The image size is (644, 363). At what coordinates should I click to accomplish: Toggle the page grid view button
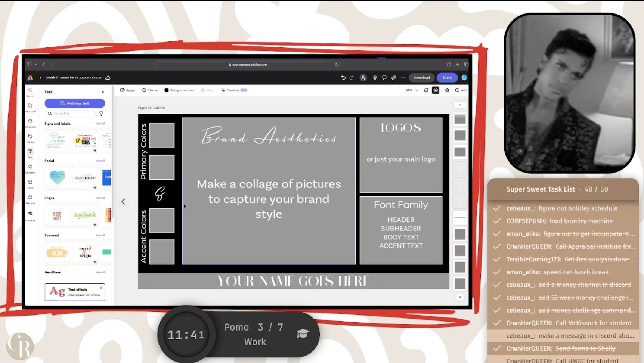point(436,90)
